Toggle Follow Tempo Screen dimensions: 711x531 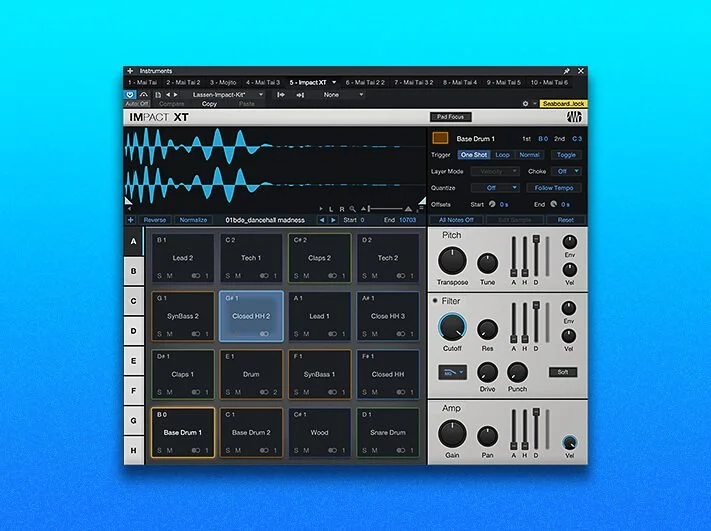pyautogui.click(x=554, y=188)
